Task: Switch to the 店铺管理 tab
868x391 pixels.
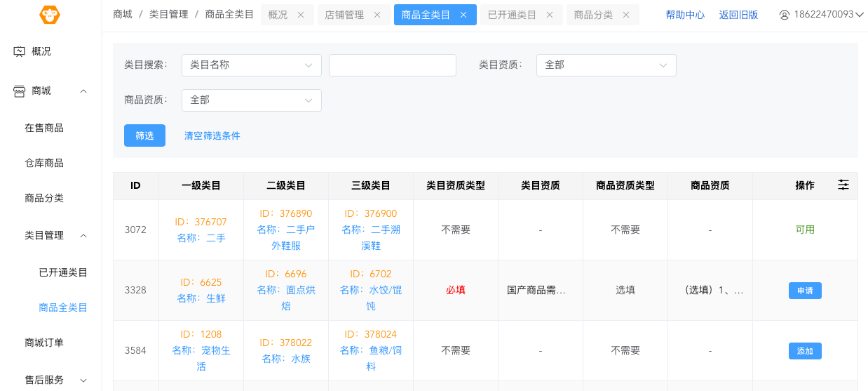Action: 344,15
